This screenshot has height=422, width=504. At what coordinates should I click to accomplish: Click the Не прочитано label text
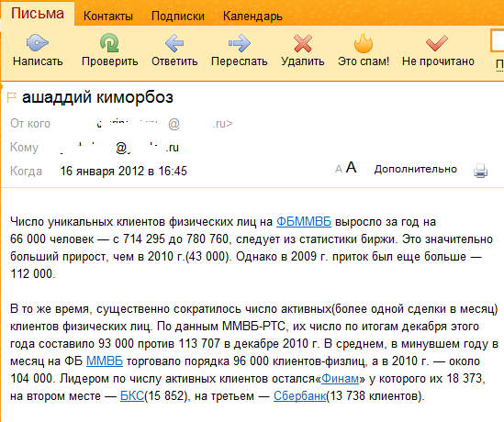pos(438,61)
